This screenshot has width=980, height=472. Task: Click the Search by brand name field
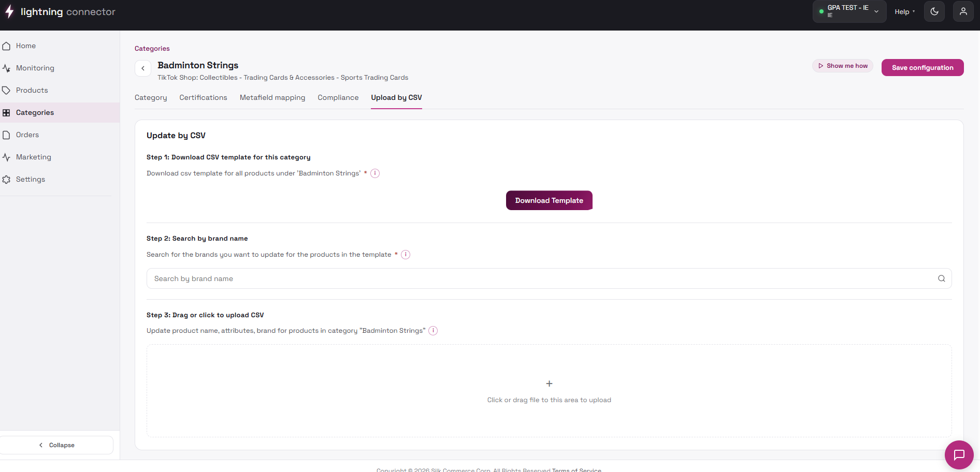[x=549, y=278]
